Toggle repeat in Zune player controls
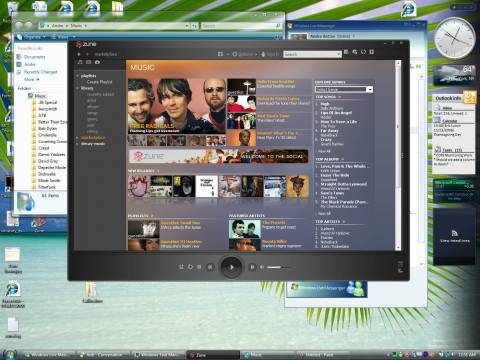The image size is (480, 360). point(190,267)
